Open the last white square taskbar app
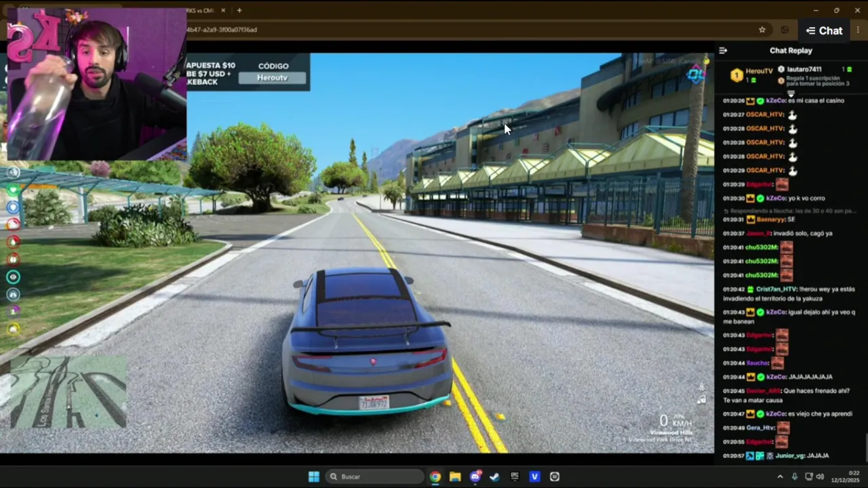 pos(555,476)
